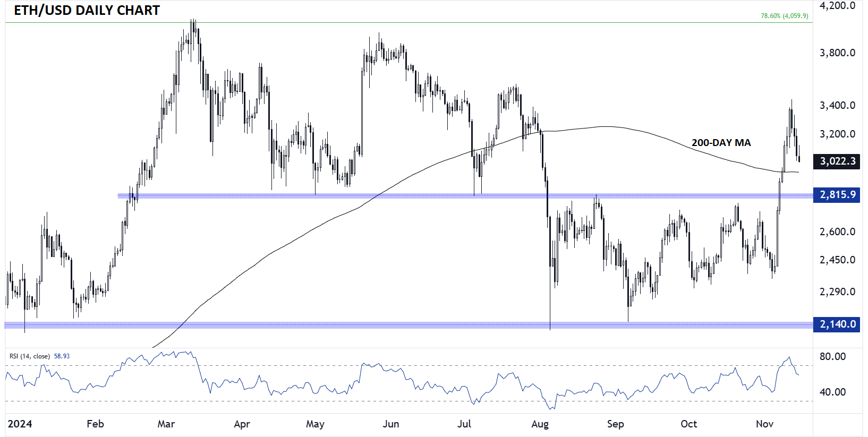Click the 200-DAY MA label
The image size is (868, 437).
click(721, 143)
